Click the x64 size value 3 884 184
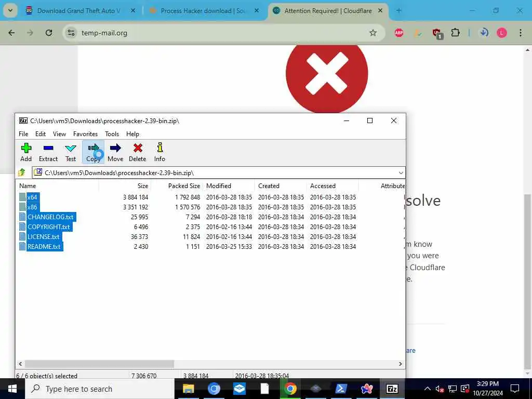 pyautogui.click(x=136, y=197)
